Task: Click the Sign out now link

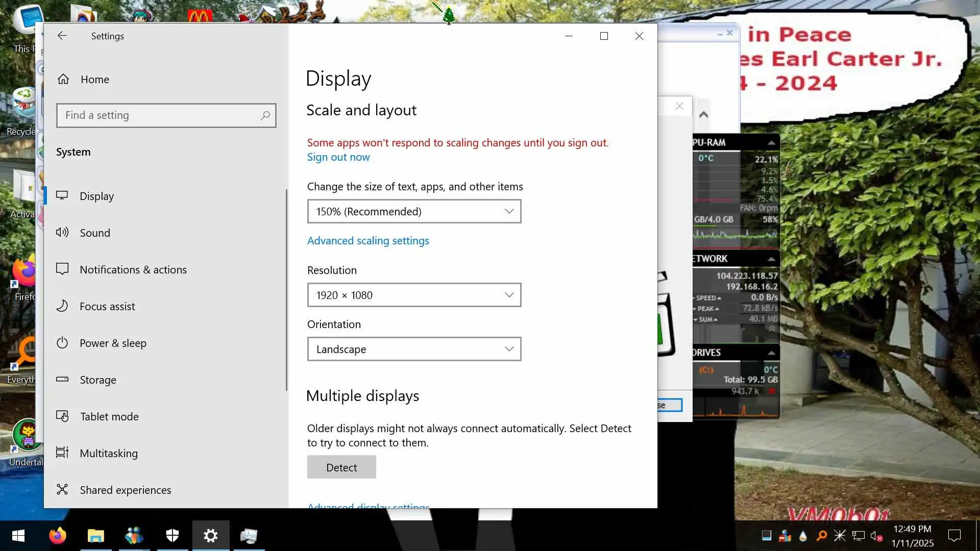Action: tap(338, 157)
